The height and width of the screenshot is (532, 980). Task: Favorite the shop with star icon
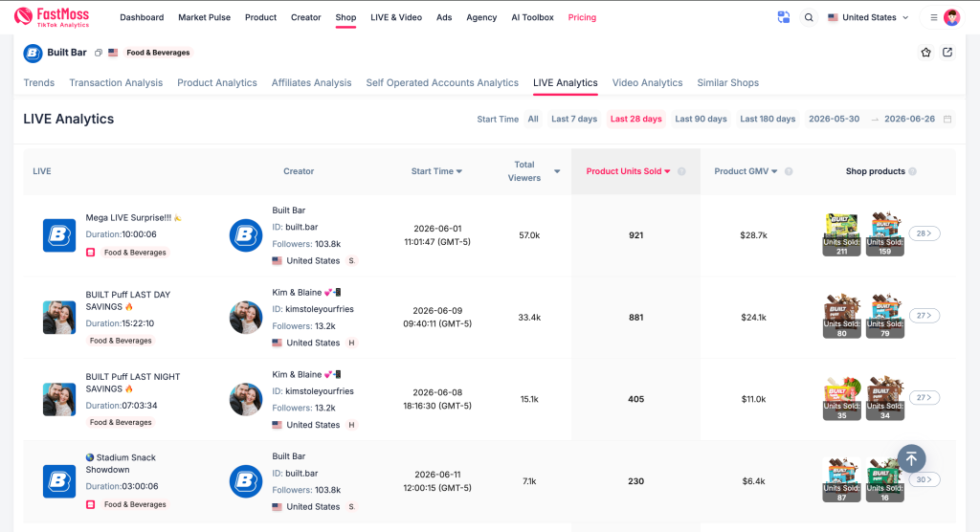coord(925,53)
